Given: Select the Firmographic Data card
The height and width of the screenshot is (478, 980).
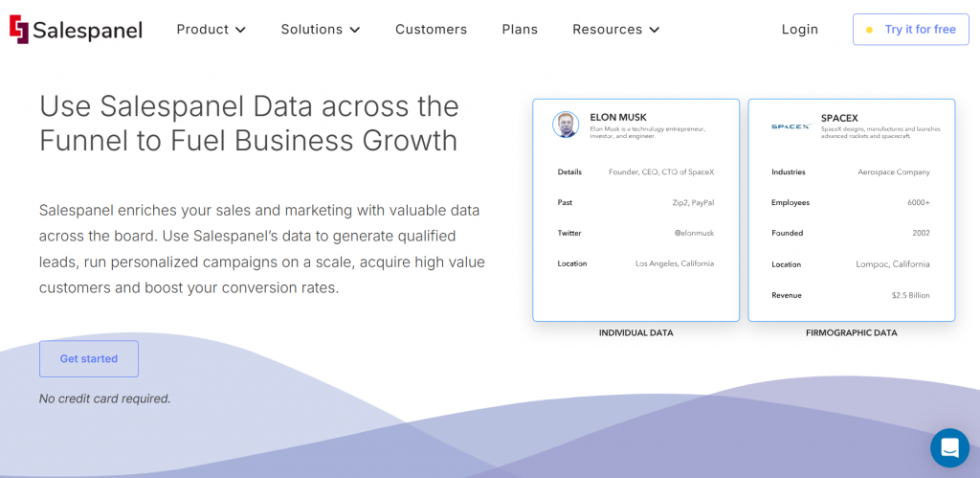Looking at the screenshot, I should pos(851,210).
